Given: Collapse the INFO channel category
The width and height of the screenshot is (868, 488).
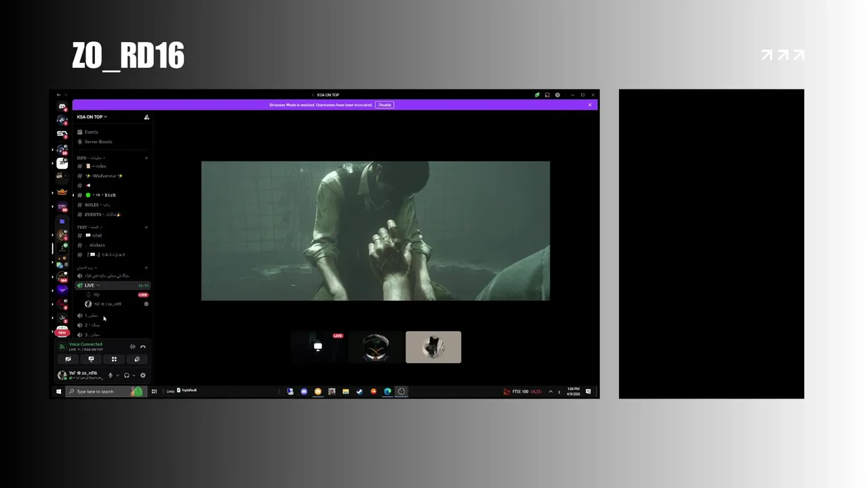Looking at the screenshot, I should [92, 158].
